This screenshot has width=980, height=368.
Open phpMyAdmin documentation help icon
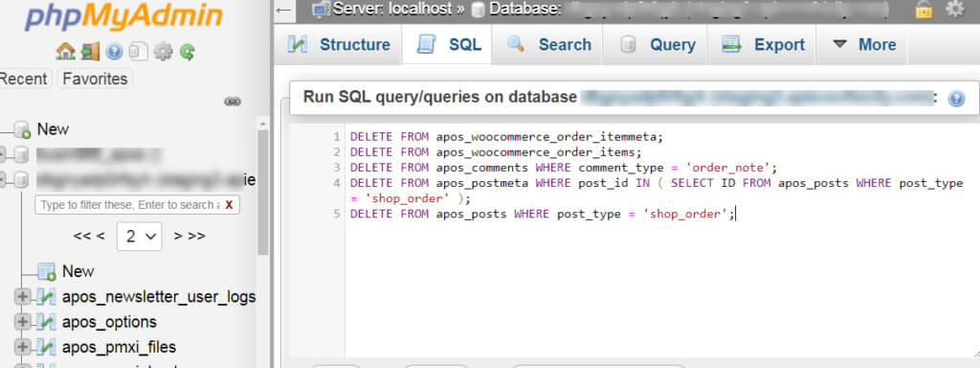114,52
